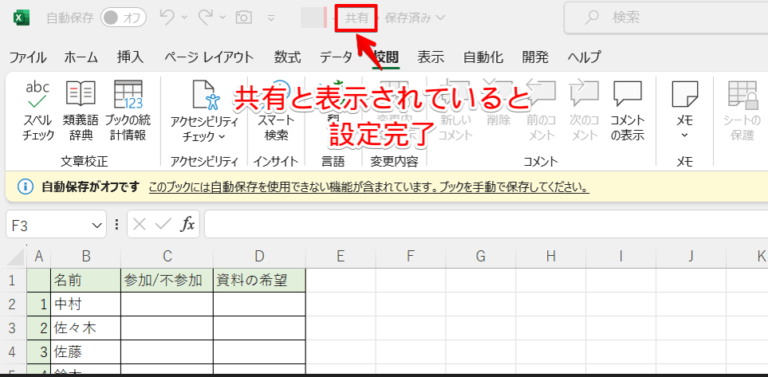This screenshot has height=377, width=768.
Task: Open the autosave unavailable features link
Action: point(368,188)
